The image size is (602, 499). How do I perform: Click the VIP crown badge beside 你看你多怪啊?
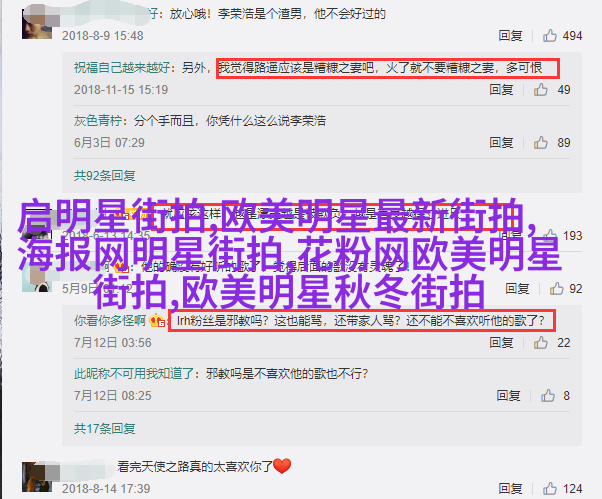(157, 320)
